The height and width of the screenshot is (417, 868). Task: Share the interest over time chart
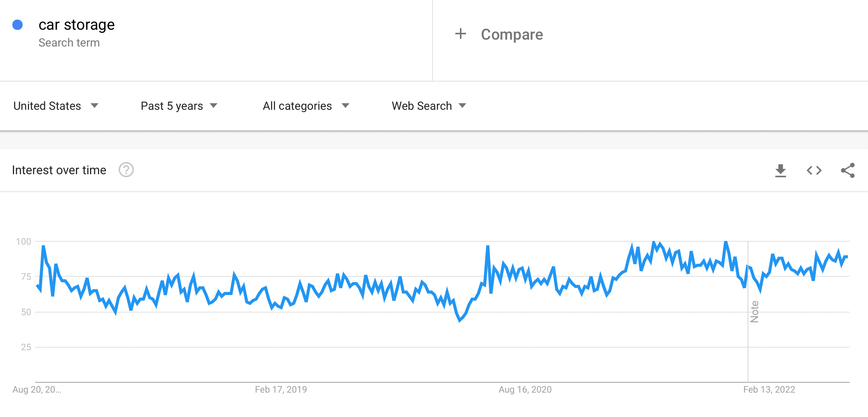coord(847,170)
